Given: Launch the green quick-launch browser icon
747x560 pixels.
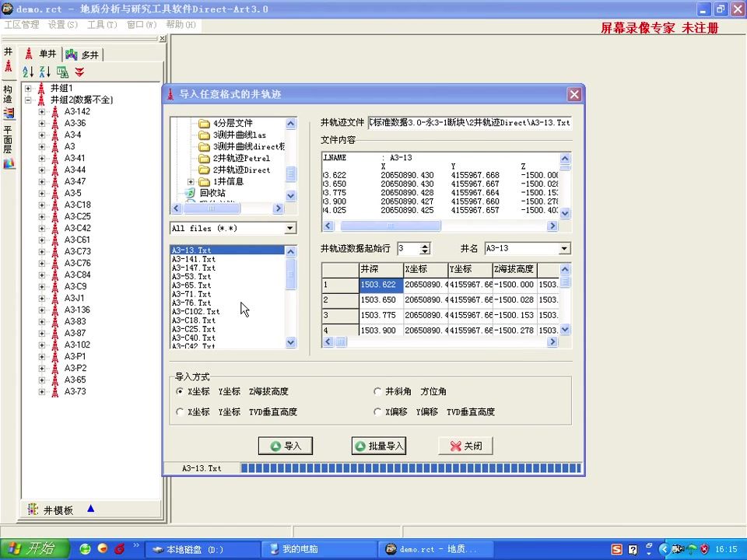Looking at the screenshot, I should (85, 548).
